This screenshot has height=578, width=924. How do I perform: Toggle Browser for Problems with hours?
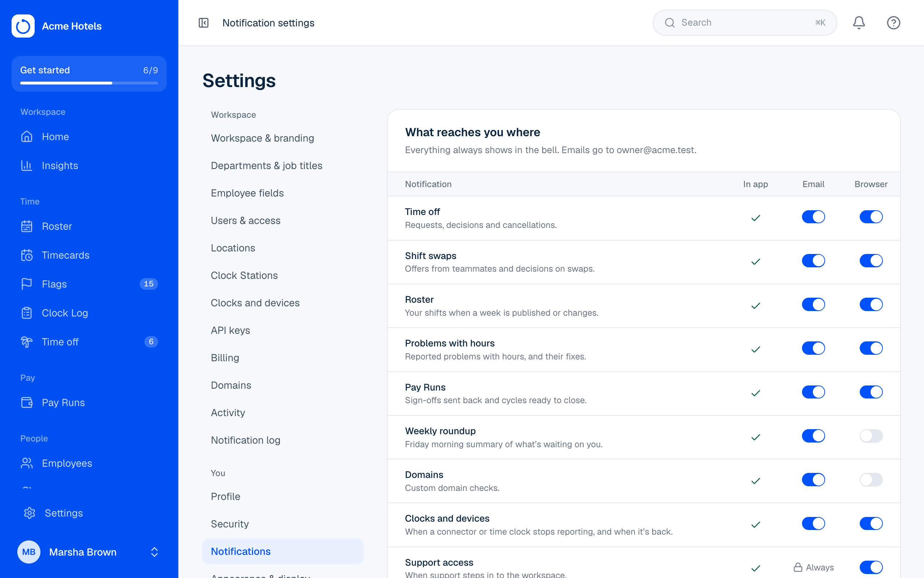click(871, 348)
